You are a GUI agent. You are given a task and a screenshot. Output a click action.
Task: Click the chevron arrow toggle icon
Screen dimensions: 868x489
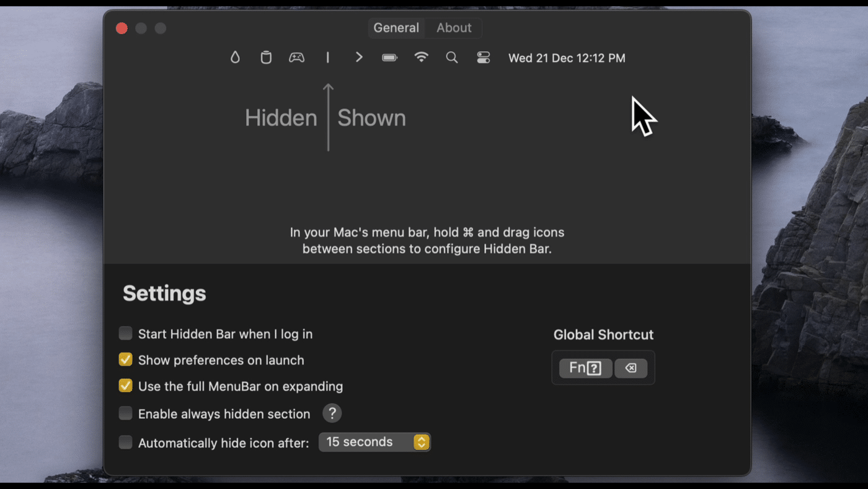click(x=359, y=58)
